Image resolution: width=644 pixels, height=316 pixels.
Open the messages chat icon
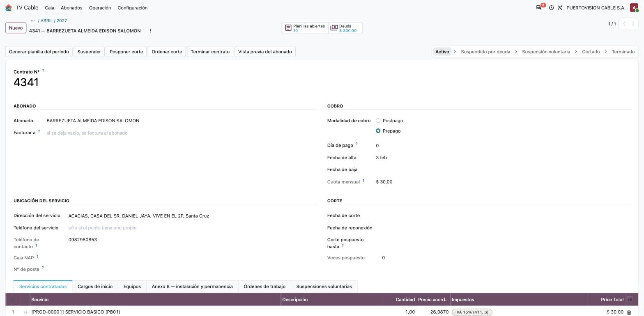coord(539,8)
